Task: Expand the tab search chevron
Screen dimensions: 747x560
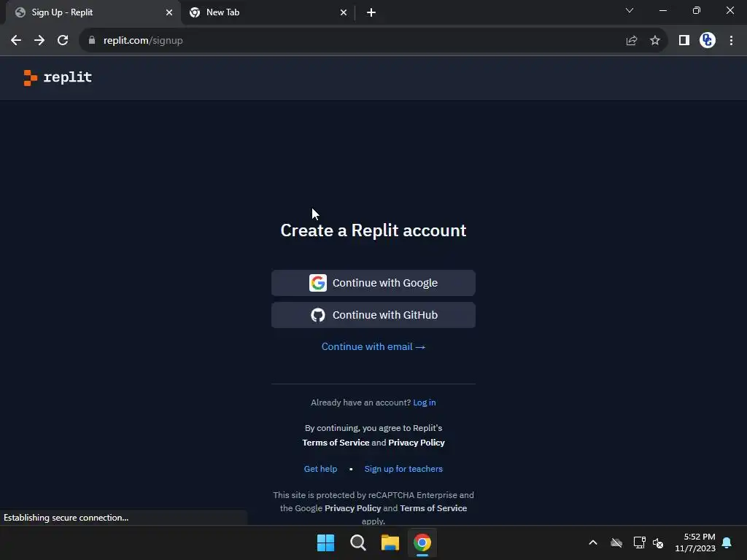Action: [630, 10]
